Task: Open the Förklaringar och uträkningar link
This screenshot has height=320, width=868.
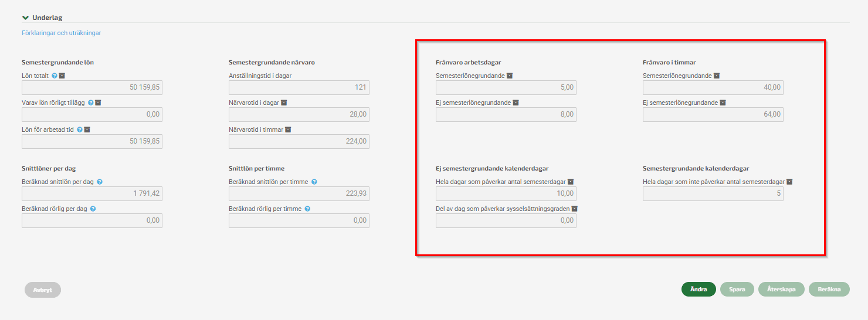Action: [x=62, y=33]
